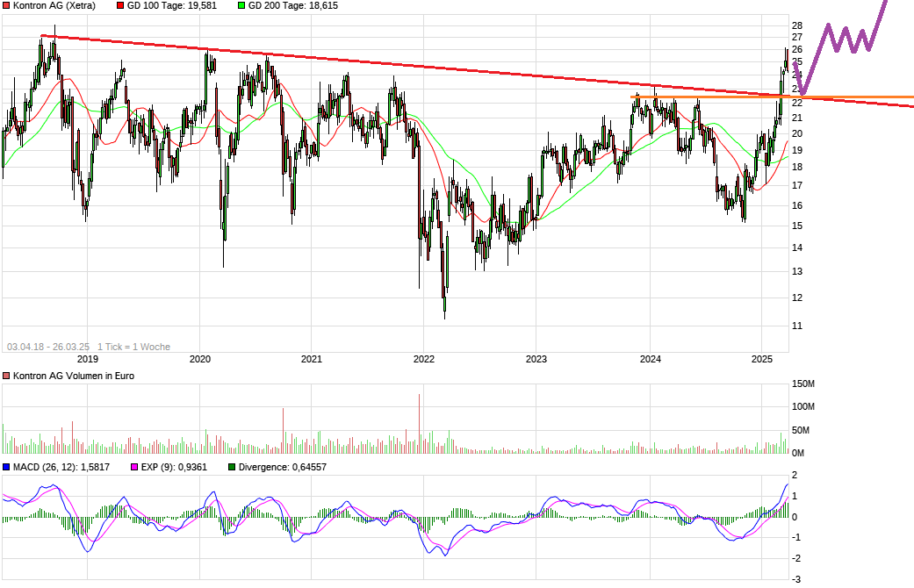
Task: Click the date range 03.04.18 - 26.03.25 text
Action: pos(48,347)
